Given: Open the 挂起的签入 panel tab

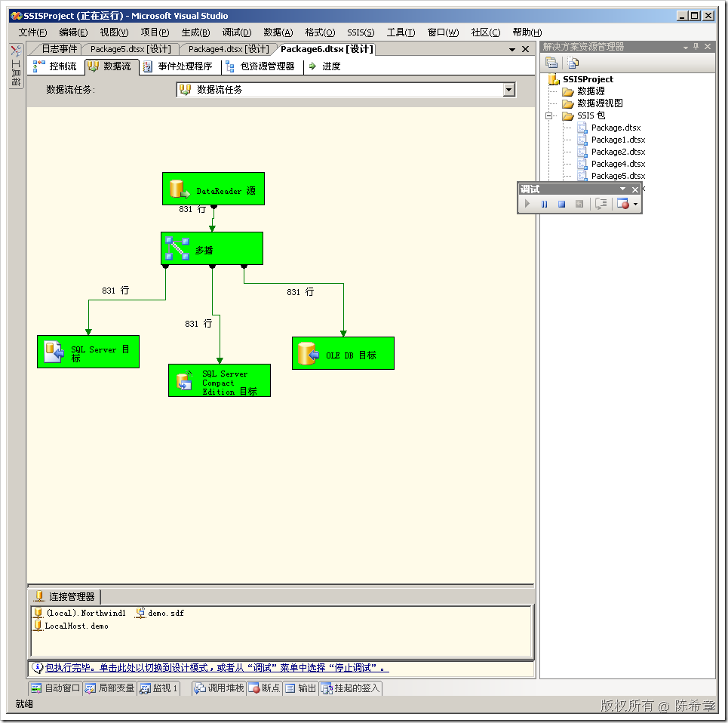Looking at the screenshot, I should [351, 688].
